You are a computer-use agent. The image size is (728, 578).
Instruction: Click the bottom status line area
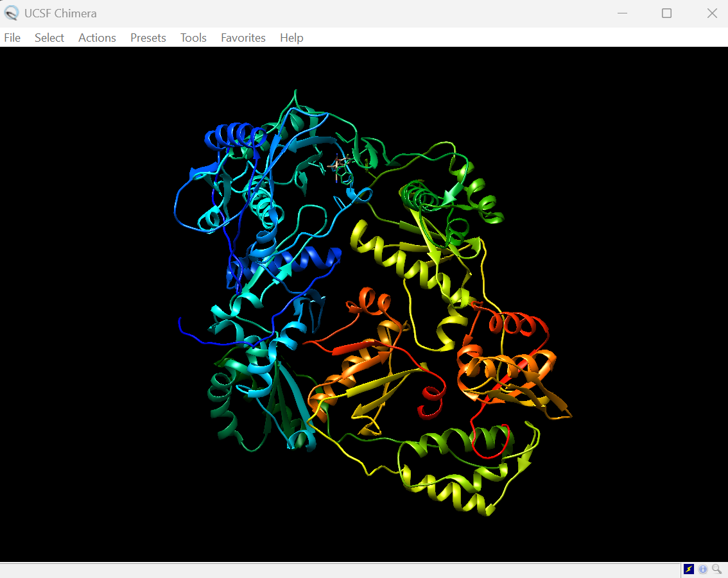340,570
